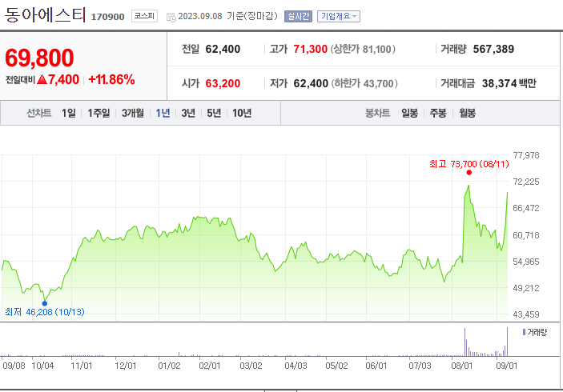Click the 코스피 market badge
Image resolution: width=563 pixels, height=392 pixels.
(144, 16)
